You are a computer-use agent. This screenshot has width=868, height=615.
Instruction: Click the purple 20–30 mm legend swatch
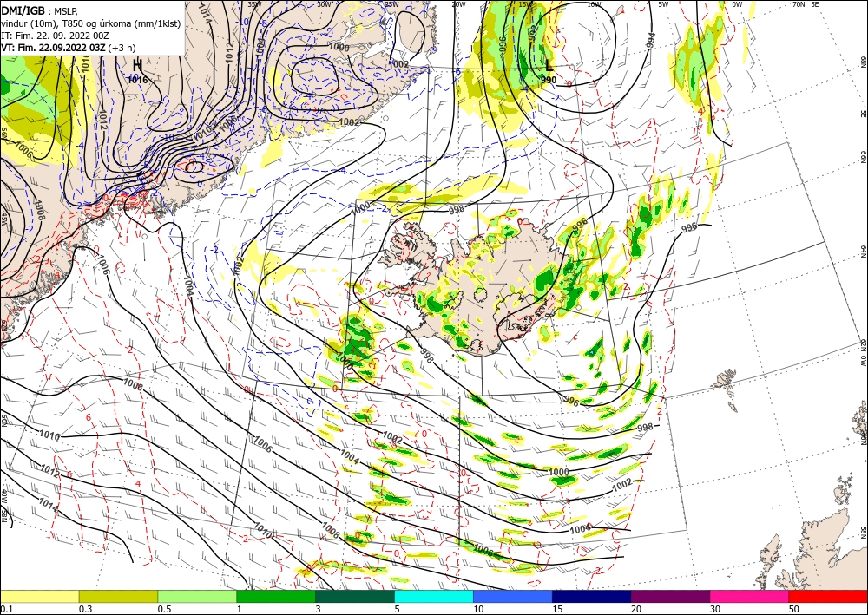click(670, 596)
